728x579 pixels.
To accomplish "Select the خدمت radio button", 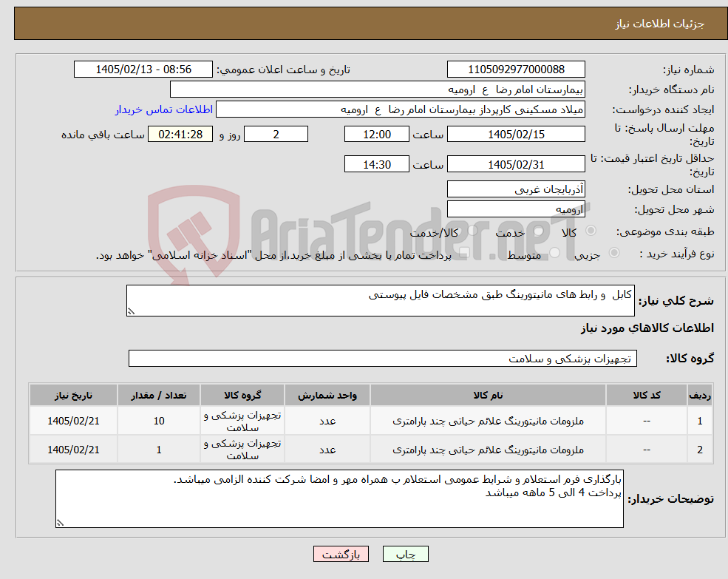I will coord(539,231).
